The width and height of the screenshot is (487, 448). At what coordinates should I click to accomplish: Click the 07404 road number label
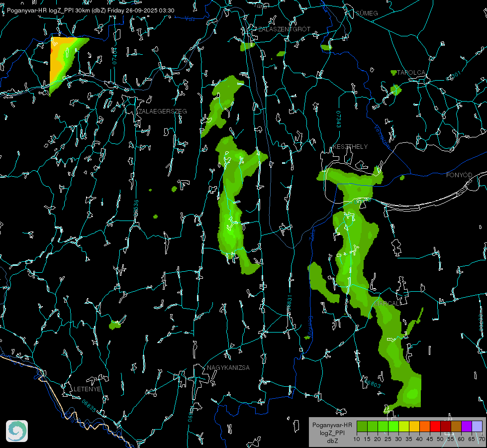114,56
